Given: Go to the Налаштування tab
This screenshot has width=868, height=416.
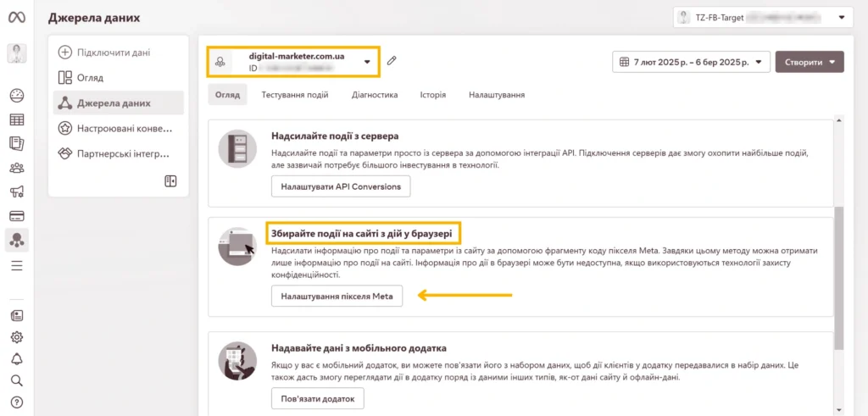Looking at the screenshot, I should (497, 95).
